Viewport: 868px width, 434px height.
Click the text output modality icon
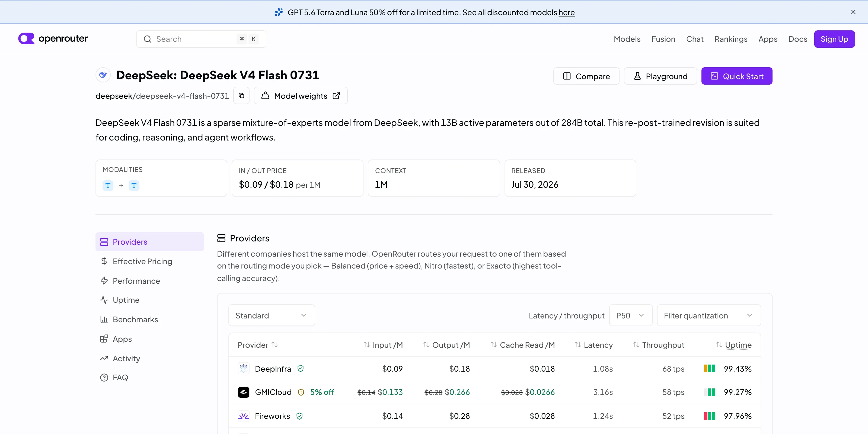(x=134, y=185)
